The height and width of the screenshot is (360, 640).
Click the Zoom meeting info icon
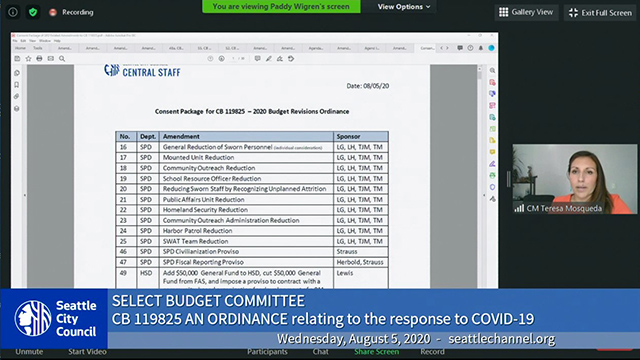coord(13,12)
